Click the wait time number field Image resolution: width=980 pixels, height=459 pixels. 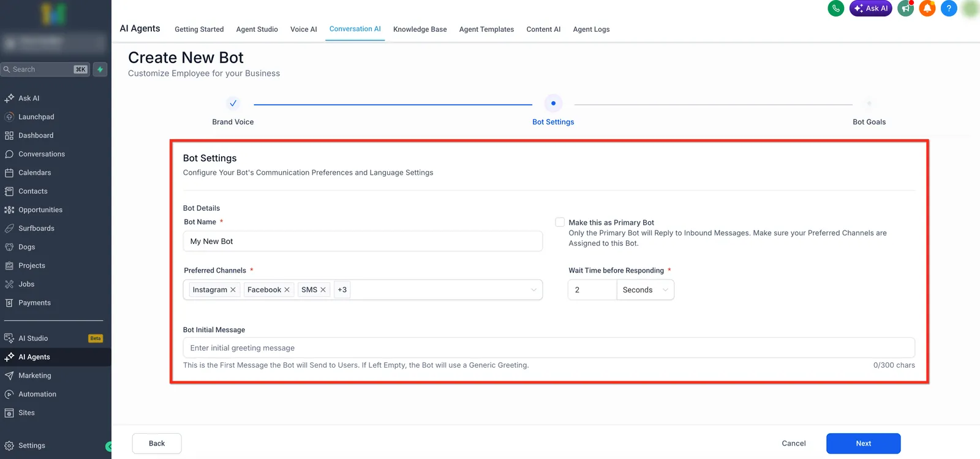(x=592, y=290)
